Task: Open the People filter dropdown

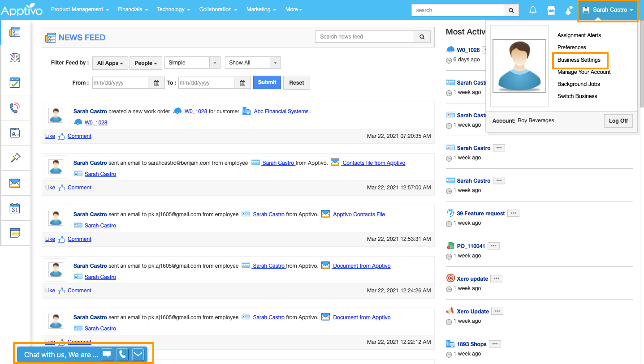Action: click(146, 63)
